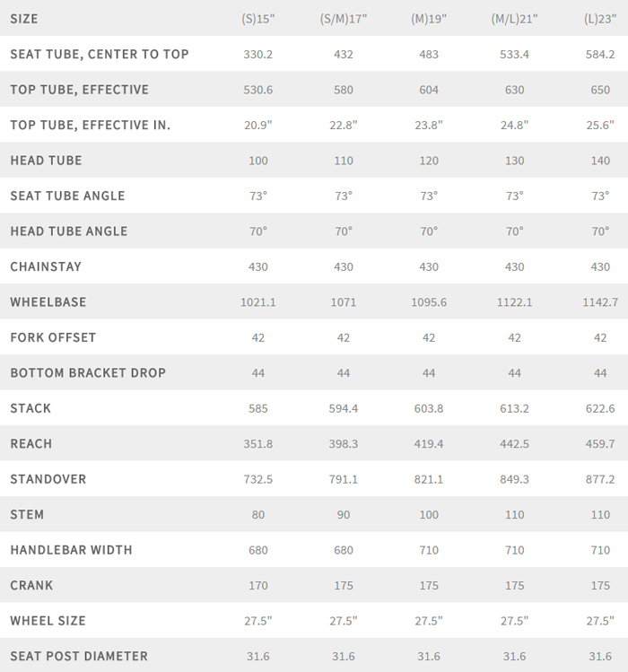Select the Wheelbase row label
This screenshot has height=672, width=628.
[x=48, y=302]
